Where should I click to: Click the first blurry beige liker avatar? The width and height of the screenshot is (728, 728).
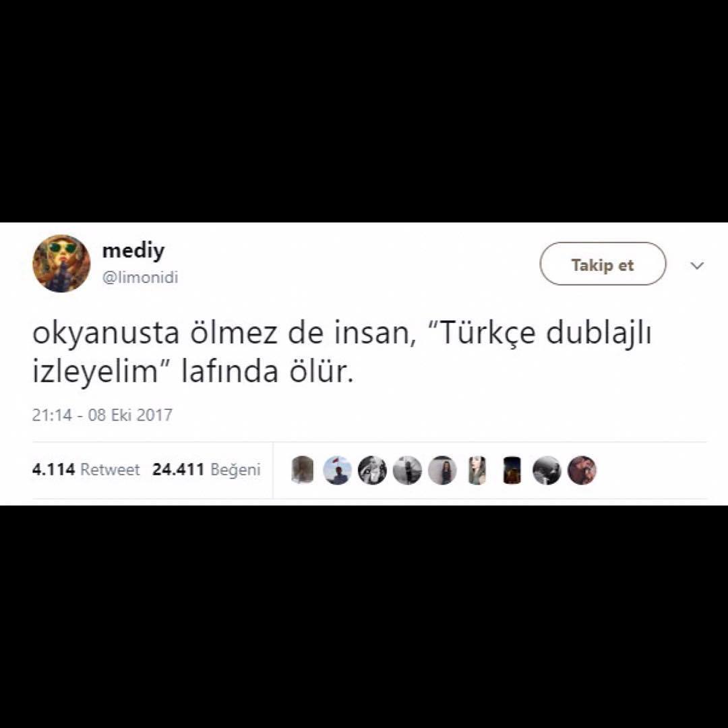[302, 470]
